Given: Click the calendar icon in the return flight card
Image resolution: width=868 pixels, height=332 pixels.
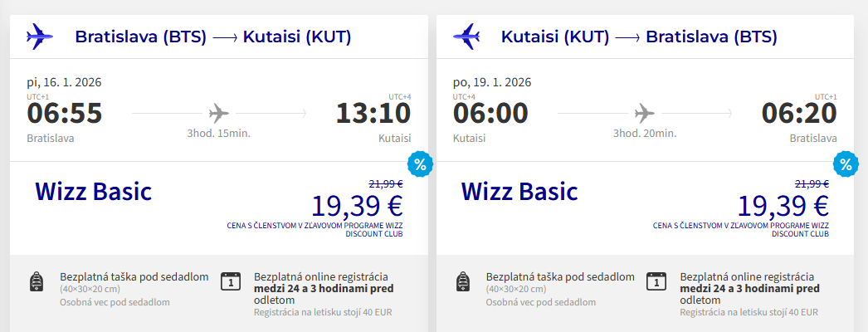Looking at the screenshot, I should (x=656, y=281).
